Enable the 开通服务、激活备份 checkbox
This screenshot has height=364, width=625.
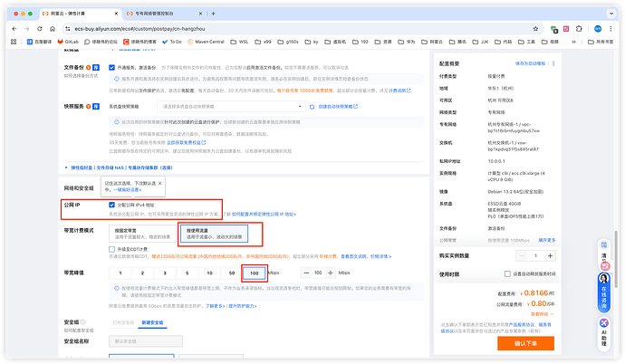click(112, 67)
